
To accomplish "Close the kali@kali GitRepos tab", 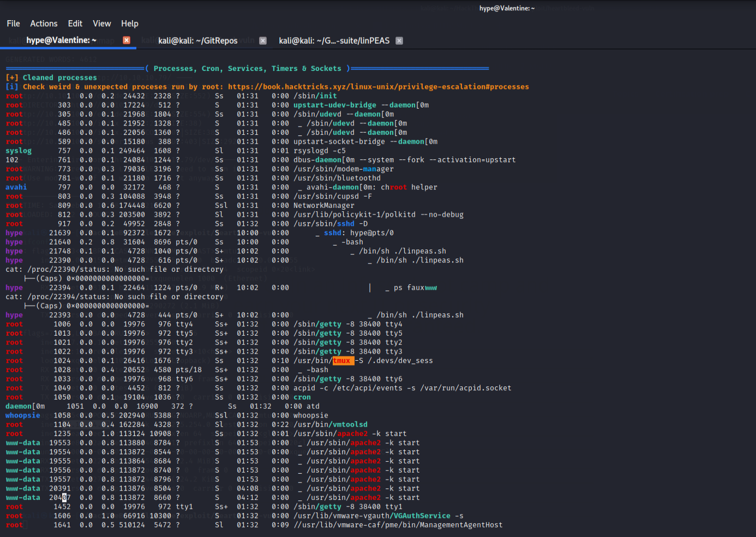I will point(263,40).
